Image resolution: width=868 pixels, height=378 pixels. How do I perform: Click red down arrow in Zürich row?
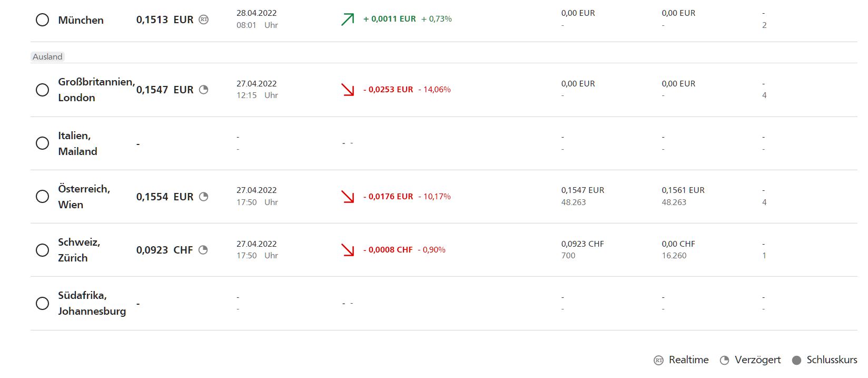tap(348, 250)
